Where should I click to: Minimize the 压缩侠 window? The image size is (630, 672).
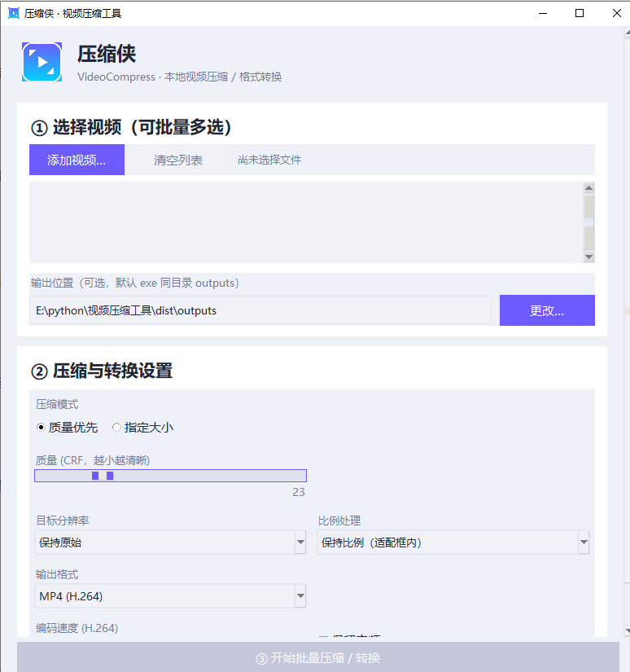click(x=543, y=13)
